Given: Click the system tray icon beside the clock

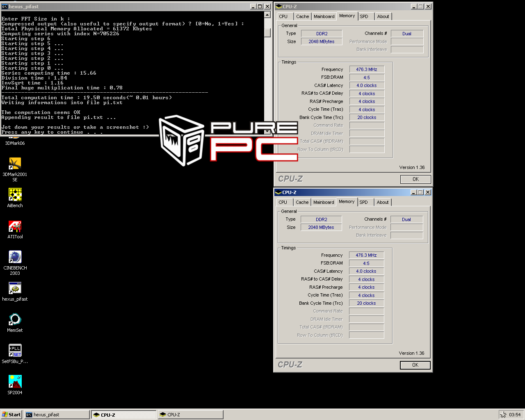Looking at the screenshot, I should (503, 415).
